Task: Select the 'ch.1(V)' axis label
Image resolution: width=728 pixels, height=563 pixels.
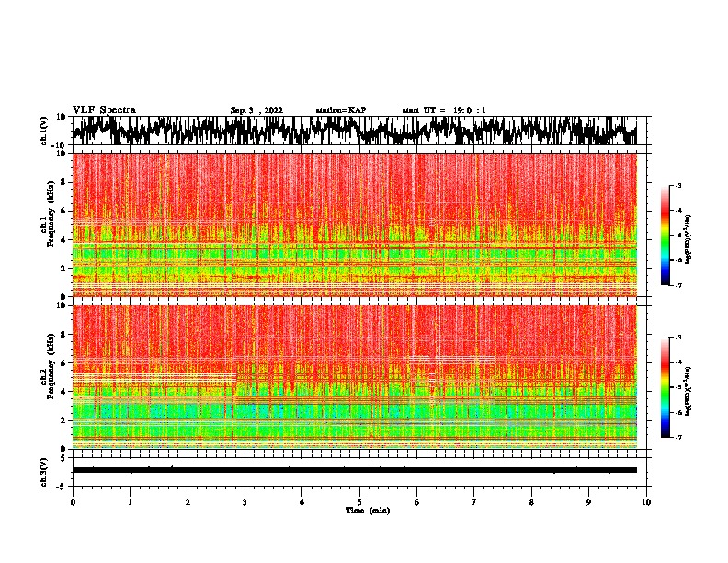Action: pos(45,131)
